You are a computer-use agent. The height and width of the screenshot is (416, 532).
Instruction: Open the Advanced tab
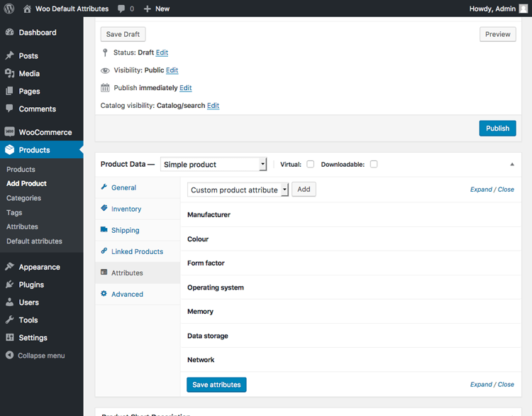click(x=138, y=294)
